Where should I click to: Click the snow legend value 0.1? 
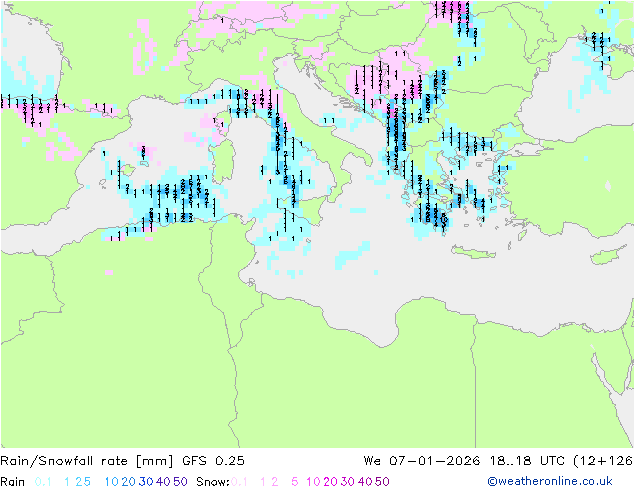tap(239, 482)
